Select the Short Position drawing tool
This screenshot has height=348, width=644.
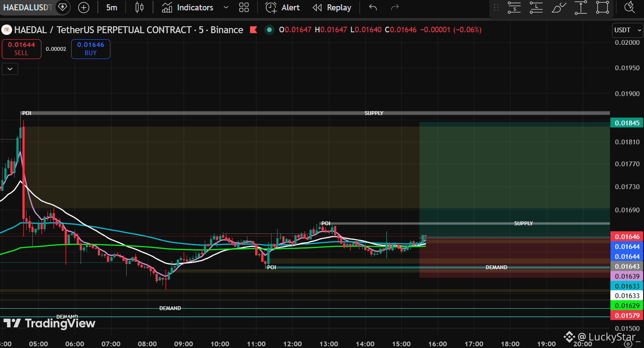[514, 7]
